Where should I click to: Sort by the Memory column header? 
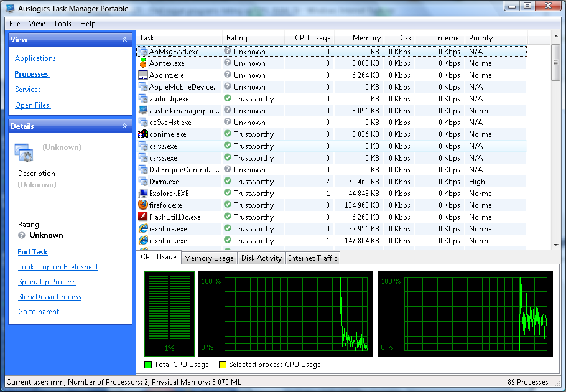coord(359,38)
